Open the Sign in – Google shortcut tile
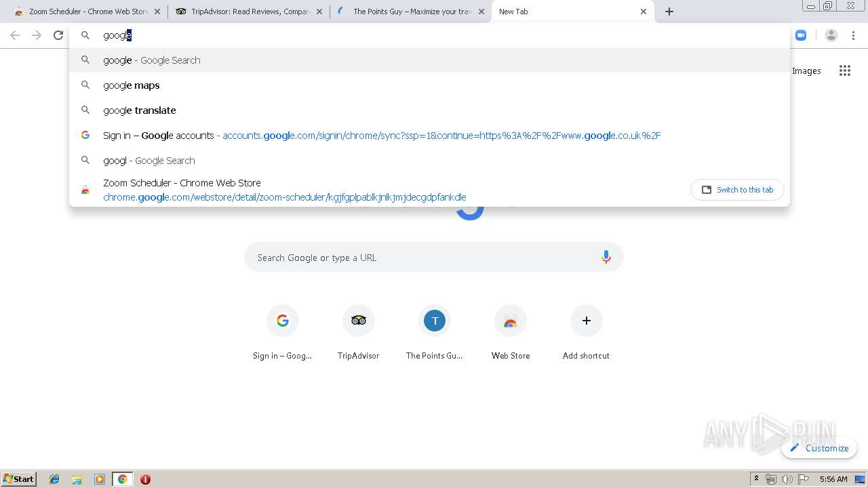The height and width of the screenshot is (488, 868). [283, 332]
